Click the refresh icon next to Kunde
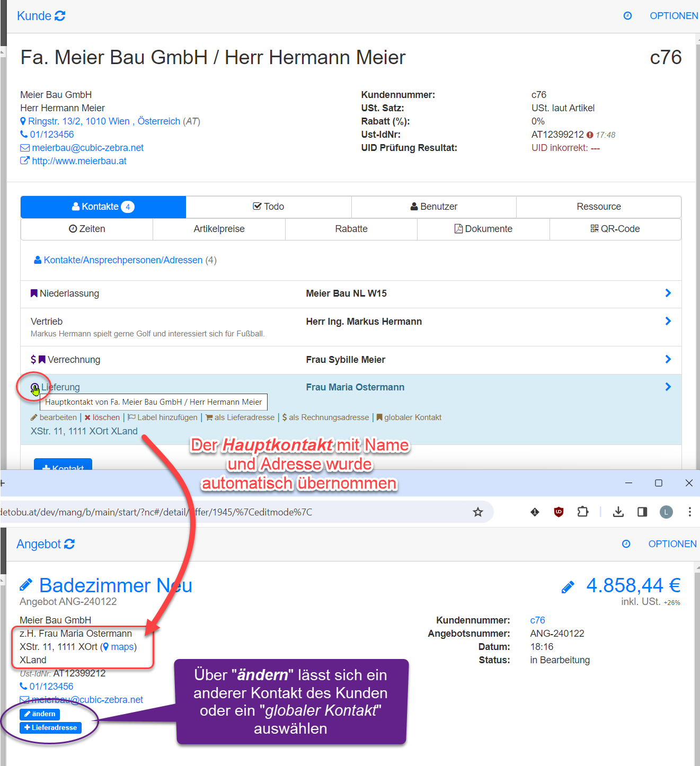The width and height of the screenshot is (700, 766). [60, 16]
